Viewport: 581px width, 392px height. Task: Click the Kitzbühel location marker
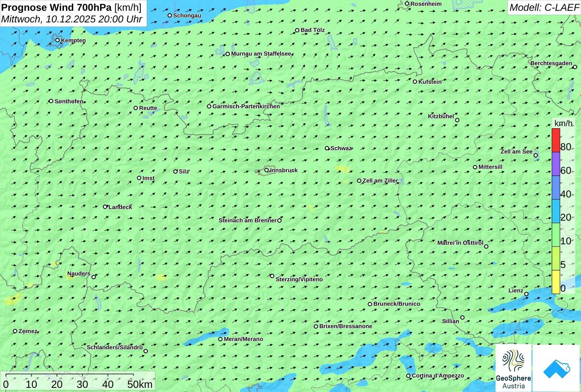[x=457, y=120]
